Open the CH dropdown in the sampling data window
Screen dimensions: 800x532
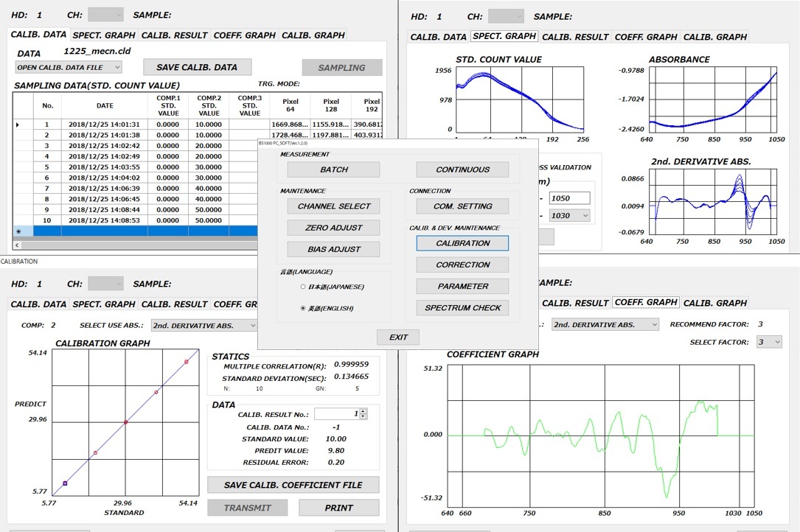[x=105, y=15]
